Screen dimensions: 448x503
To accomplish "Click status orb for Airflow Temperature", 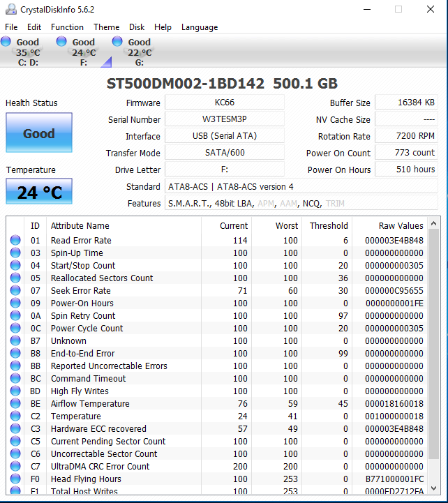I will (15, 403).
